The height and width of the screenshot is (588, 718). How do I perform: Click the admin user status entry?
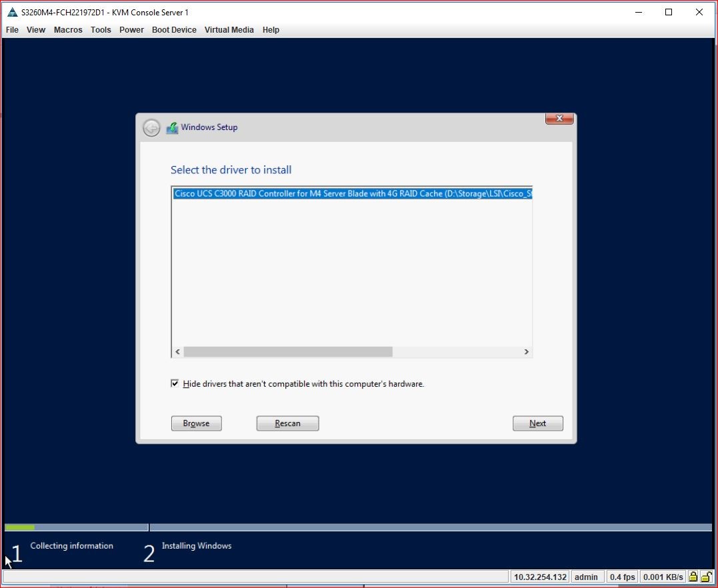coord(586,577)
